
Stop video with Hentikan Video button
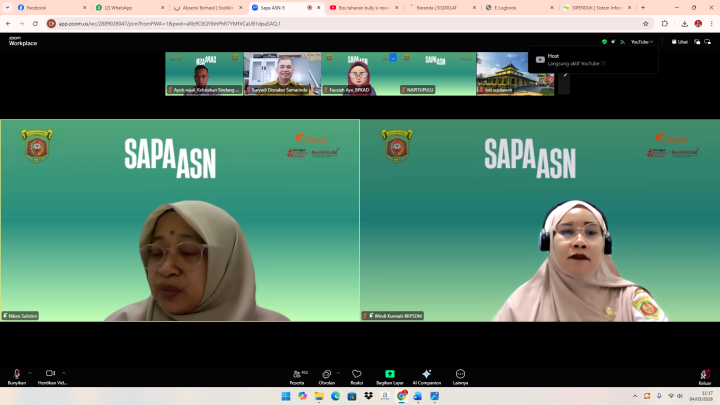(51, 377)
